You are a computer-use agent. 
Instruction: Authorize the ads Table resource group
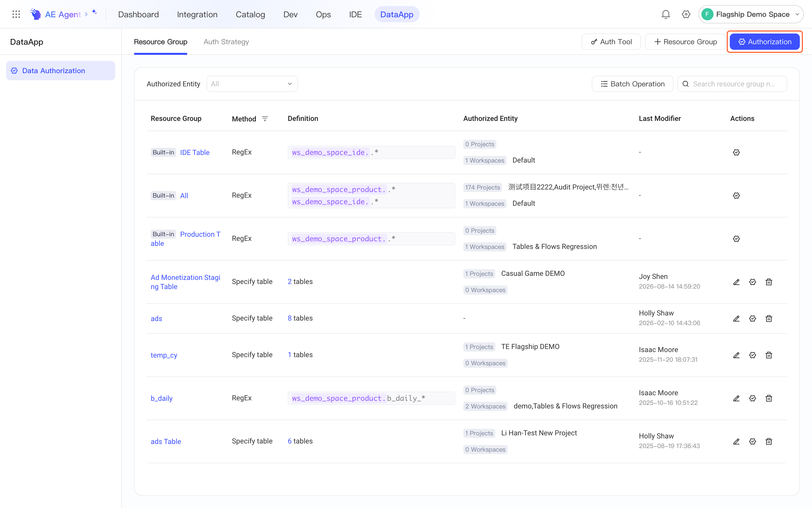pyautogui.click(x=753, y=441)
